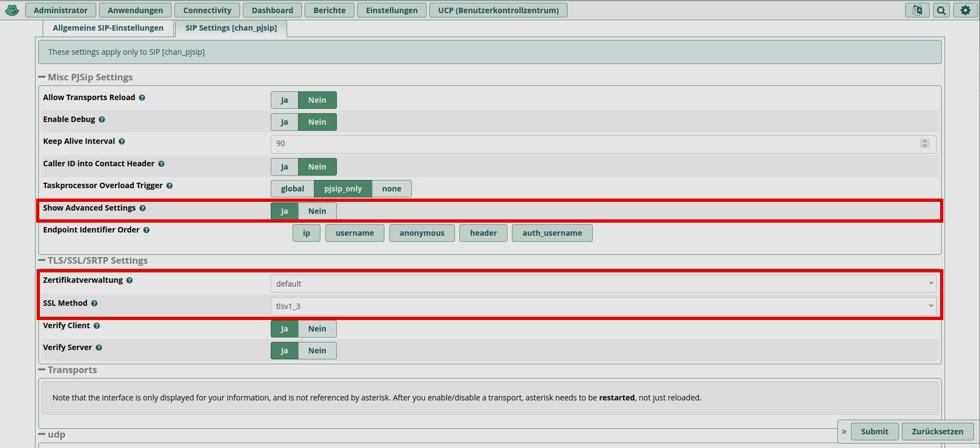Click help icon next to SSL Method
This screenshot has width=980, height=448.
pyautogui.click(x=94, y=304)
